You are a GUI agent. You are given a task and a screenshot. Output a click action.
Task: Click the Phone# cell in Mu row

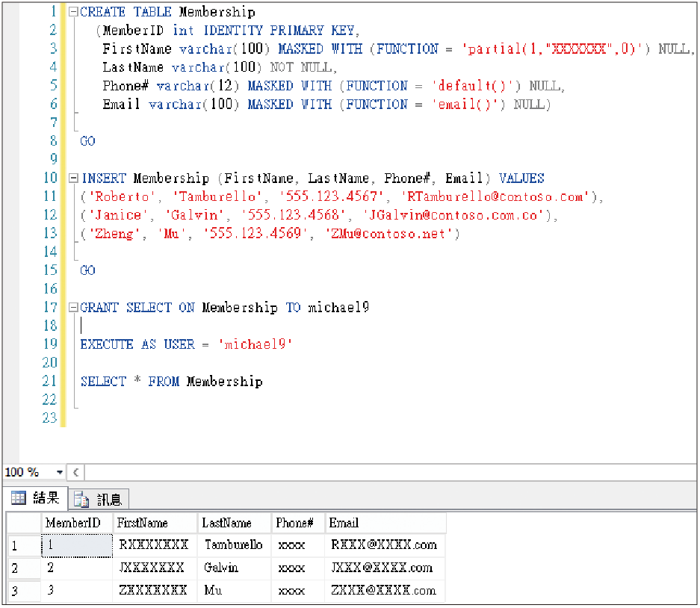tap(298, 591)
